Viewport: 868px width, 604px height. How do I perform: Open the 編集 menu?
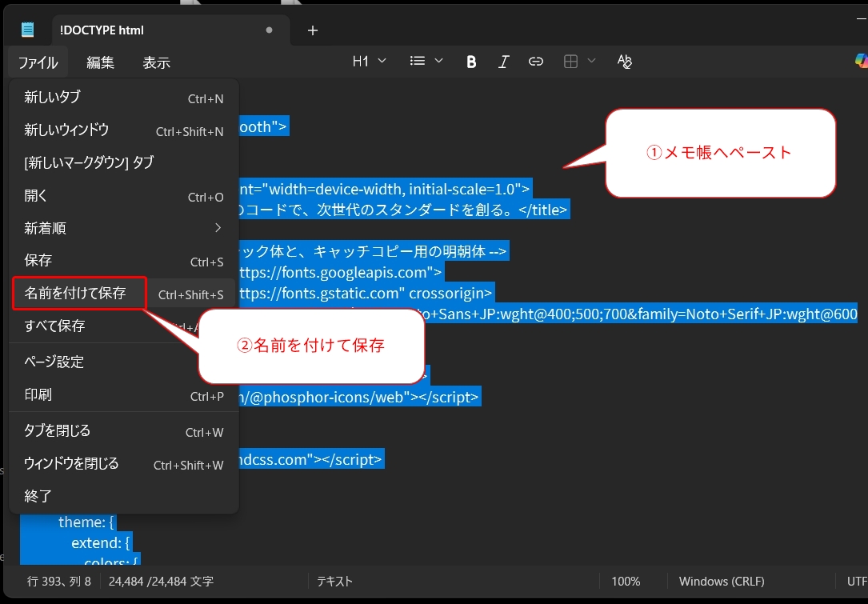coord(101,62)
